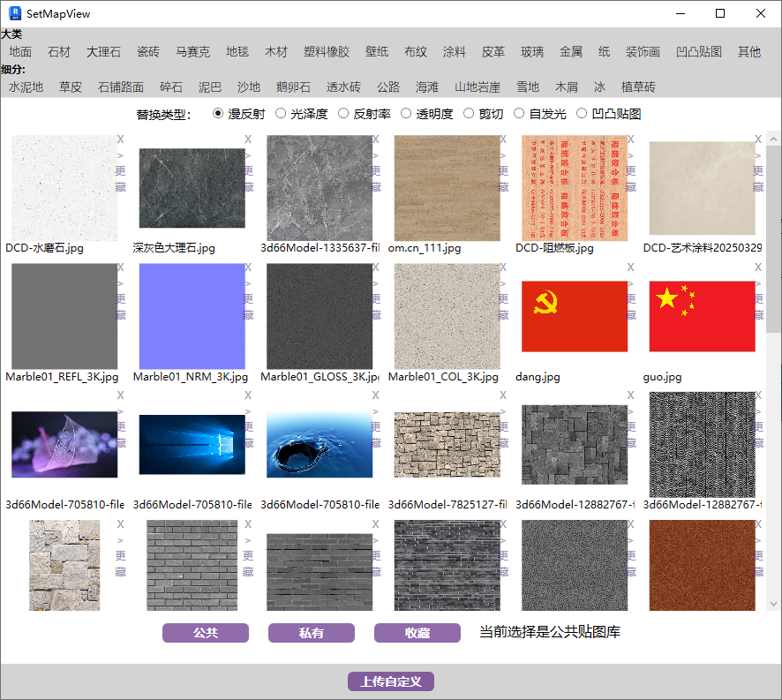Switch to the 大理石 main category

coord(103,52)
